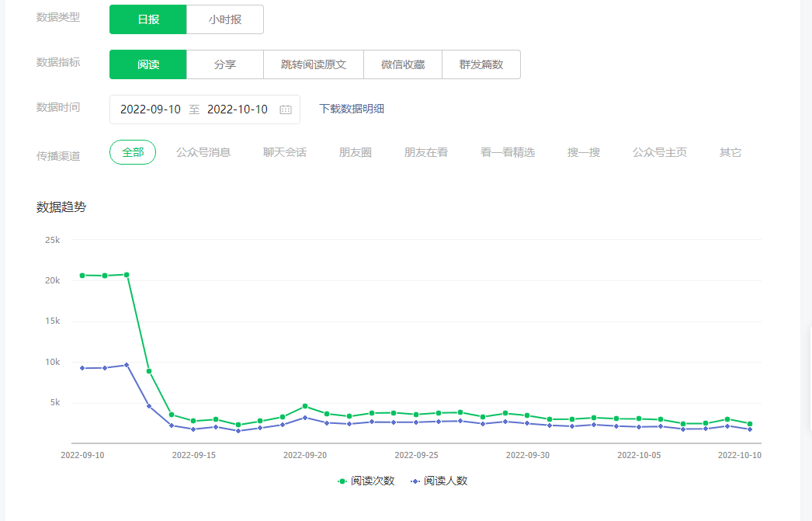Download data via 下载数据明细 link
Viewport: 812px width, 521px height.
352,109
